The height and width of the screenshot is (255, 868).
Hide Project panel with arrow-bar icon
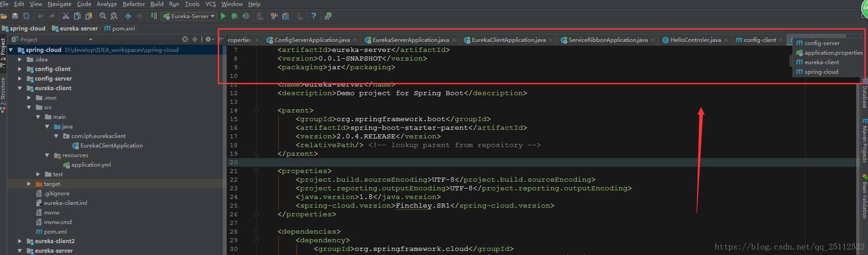[221, 40]
